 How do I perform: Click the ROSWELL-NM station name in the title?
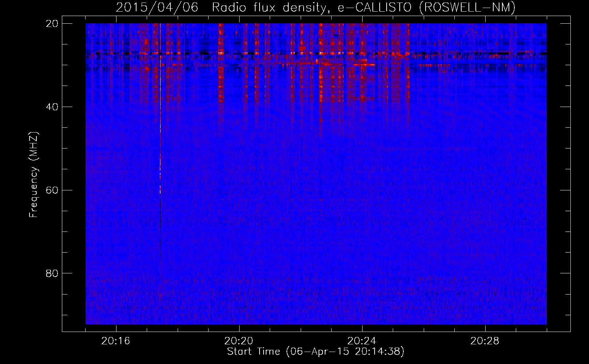[x=467, y=7]
